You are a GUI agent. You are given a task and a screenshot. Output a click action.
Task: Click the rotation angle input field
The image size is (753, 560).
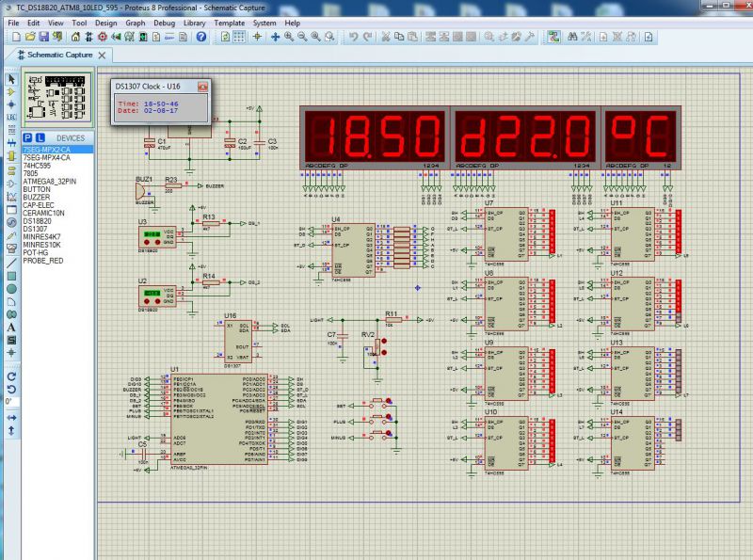11,401
